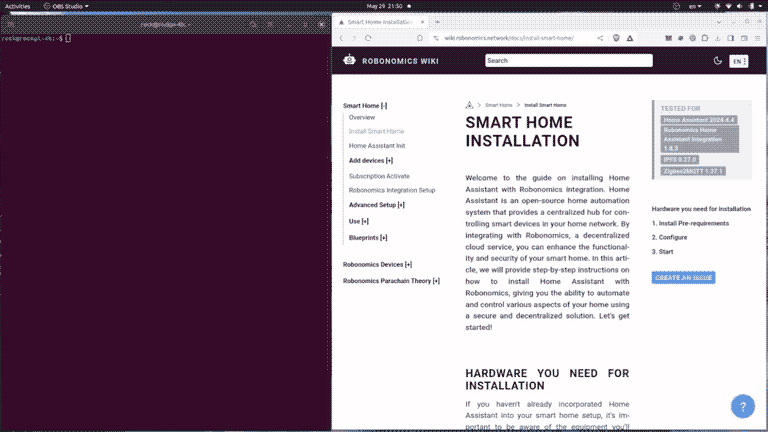Screen dimensions: 768x432
Task: Click the Smart Home breadcrumb link
Action: [499, 105]
